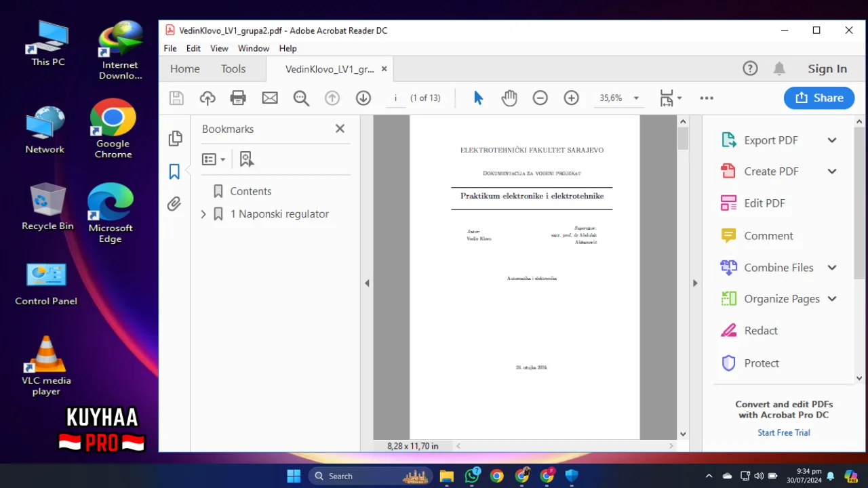
Task: Switch to the Tools tab
Action: 233,68
